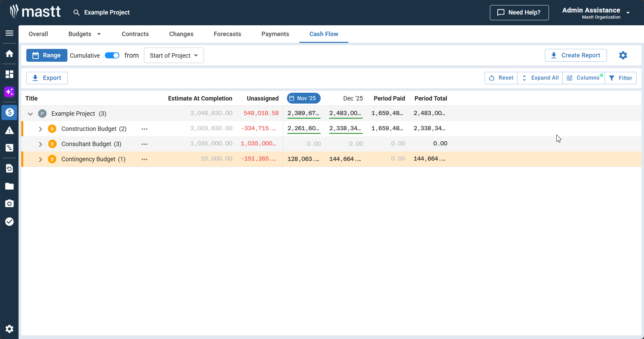The width and height of the screenshot is (644, 339).
Task: Go to Home via sidebar icon
Action: [9, 54]
